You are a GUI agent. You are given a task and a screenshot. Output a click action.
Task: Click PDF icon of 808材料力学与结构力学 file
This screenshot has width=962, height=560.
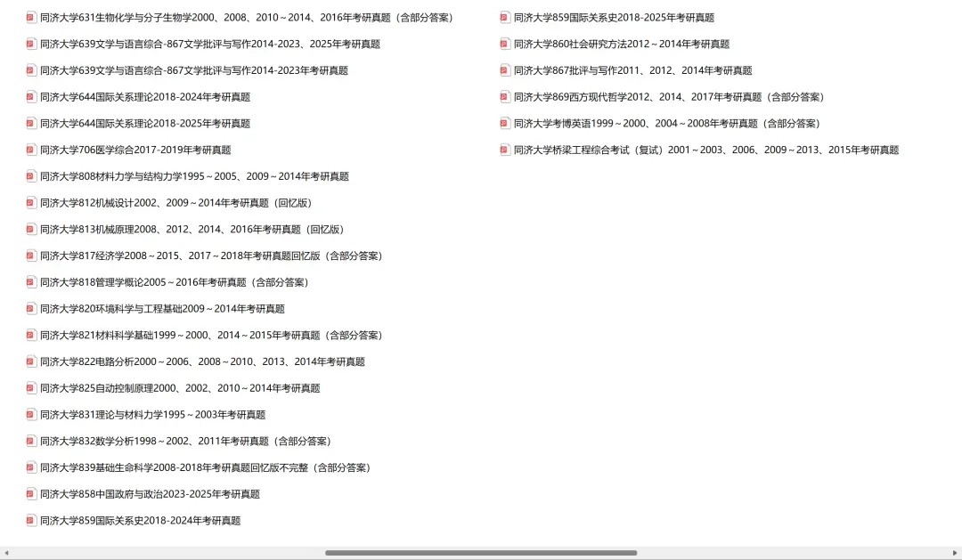[31, 176]
